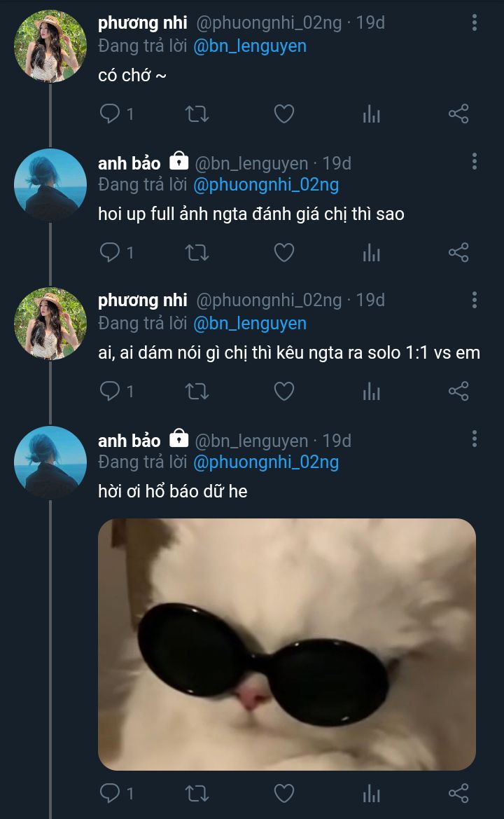Share the "hoi up full ảnh" tweet
Image resolution: width=504 pixels, height=819 pixels.
(458, 252)
